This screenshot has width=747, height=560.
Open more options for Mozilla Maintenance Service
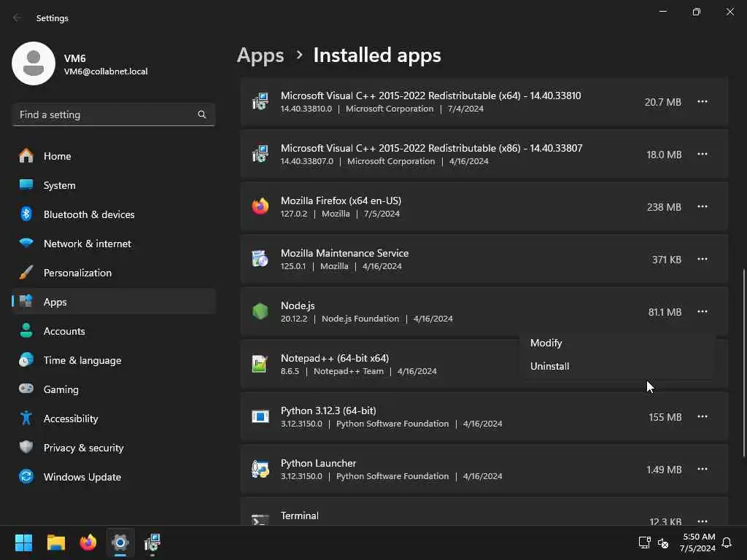click(702, 260)
